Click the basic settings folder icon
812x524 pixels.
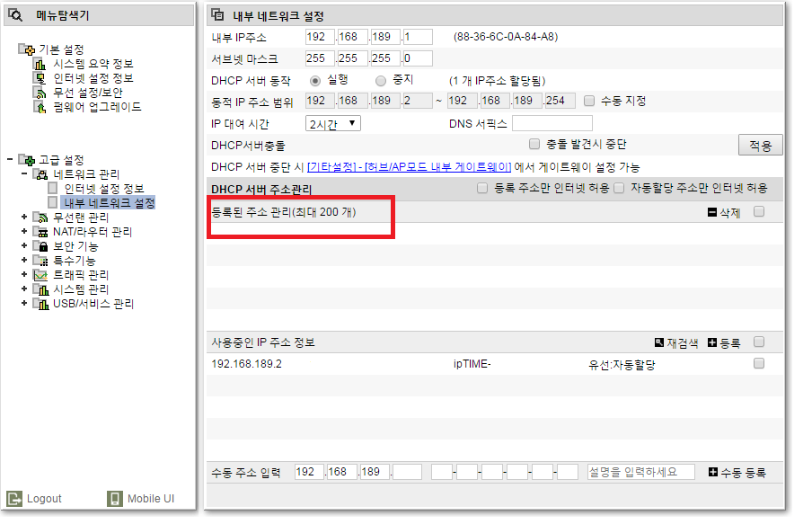tap(27, 49)
